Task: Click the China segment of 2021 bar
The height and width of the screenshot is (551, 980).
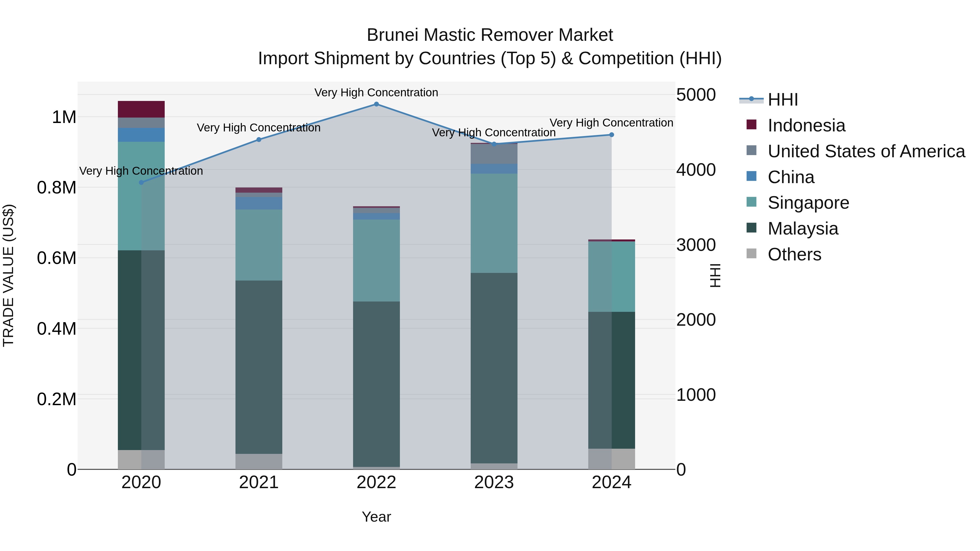Action: point(259,203)
